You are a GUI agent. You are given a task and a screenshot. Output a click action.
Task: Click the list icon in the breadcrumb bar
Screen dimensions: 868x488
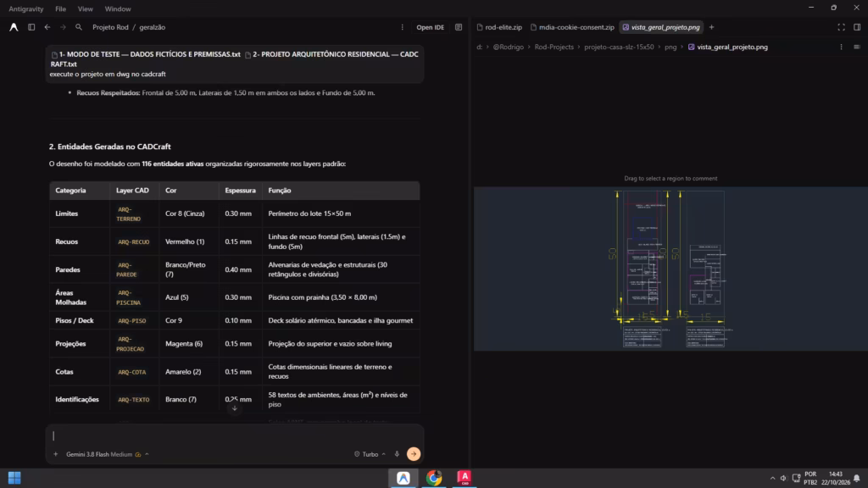point(857,47)
